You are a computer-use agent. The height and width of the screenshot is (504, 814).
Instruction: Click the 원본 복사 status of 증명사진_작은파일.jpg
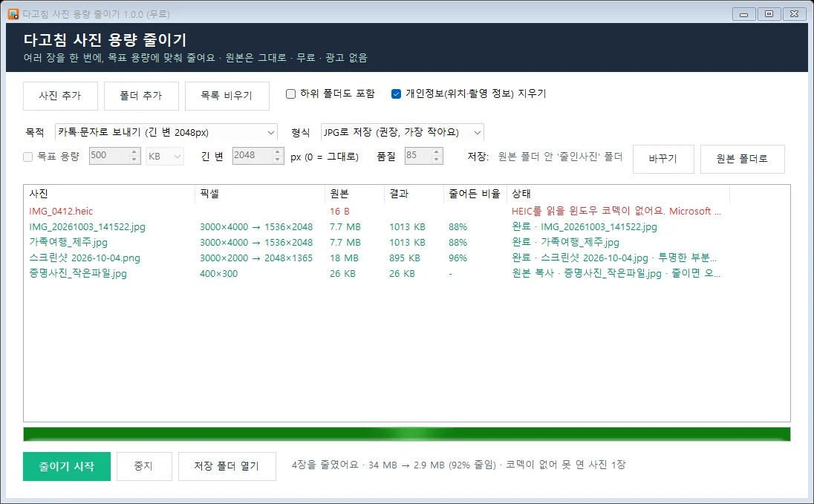click(x=616, y=274)
